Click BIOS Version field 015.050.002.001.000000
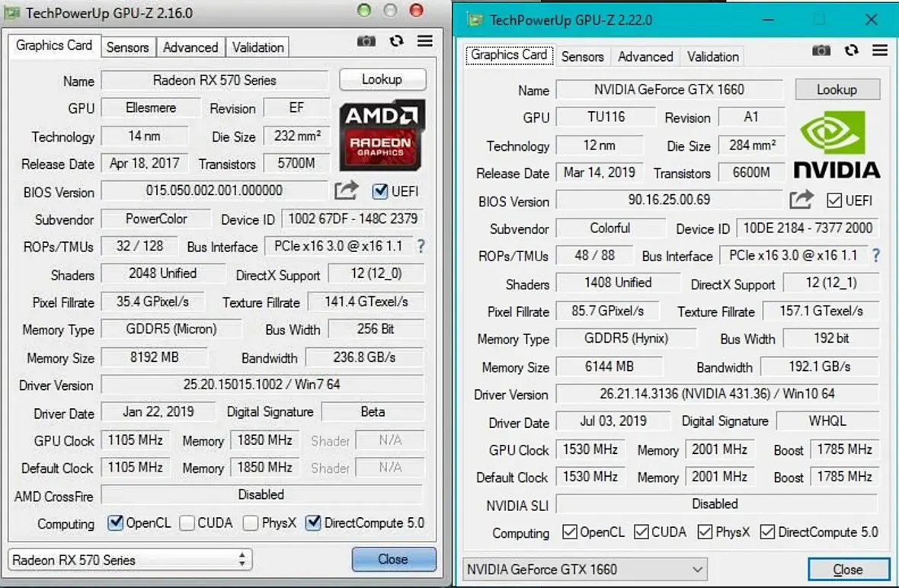Image resolution: width=899 pixels, height=588 pixels. pyautogui.click(x=214, y=190)
